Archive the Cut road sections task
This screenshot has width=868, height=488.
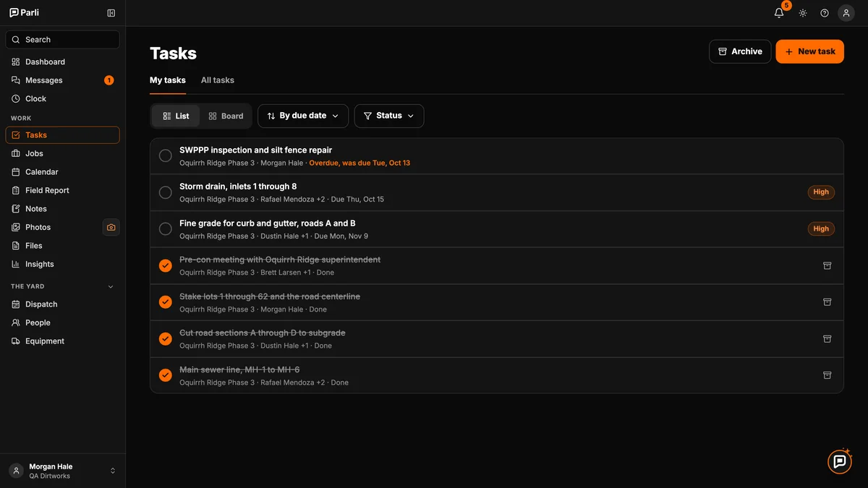coord(827,339)
